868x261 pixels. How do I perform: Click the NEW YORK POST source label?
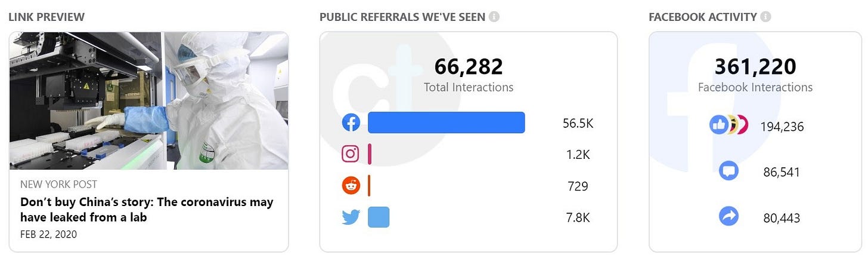[58, 185]
